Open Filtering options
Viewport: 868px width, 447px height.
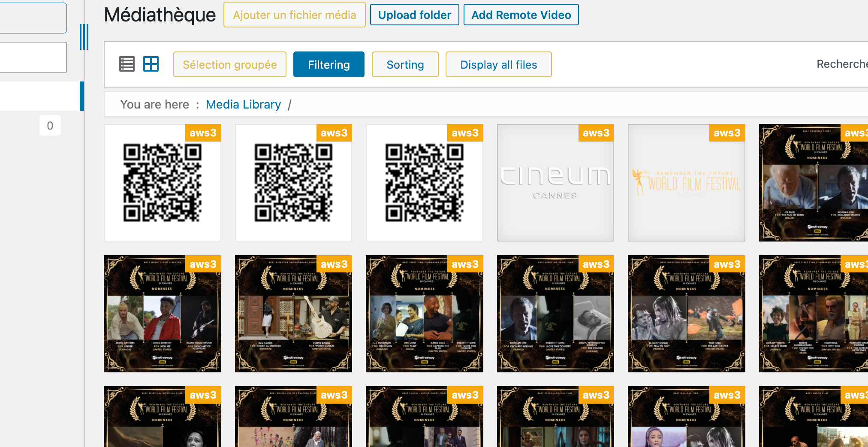(x=329, y=64)
